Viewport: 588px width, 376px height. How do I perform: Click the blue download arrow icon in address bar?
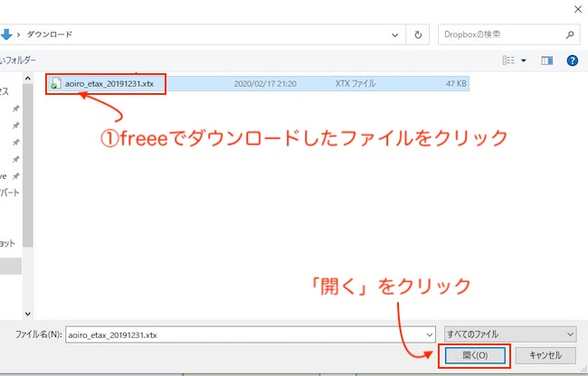tap(5, 34)
